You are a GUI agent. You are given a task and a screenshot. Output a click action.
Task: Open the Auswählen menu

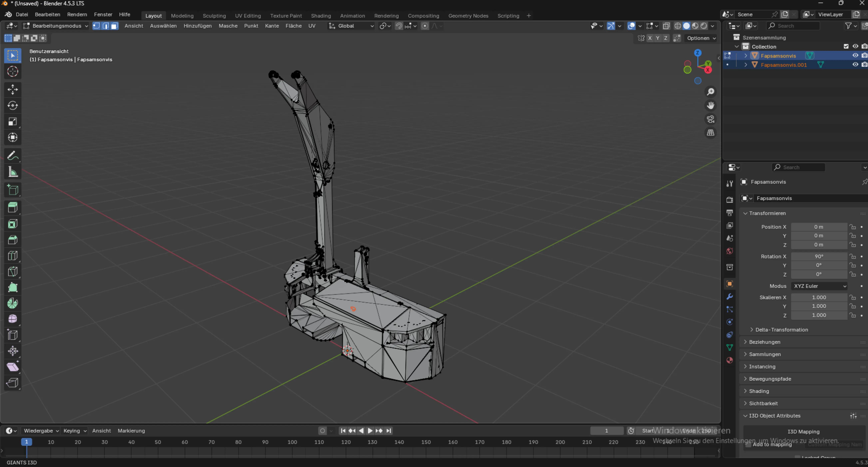click(163, 26)
